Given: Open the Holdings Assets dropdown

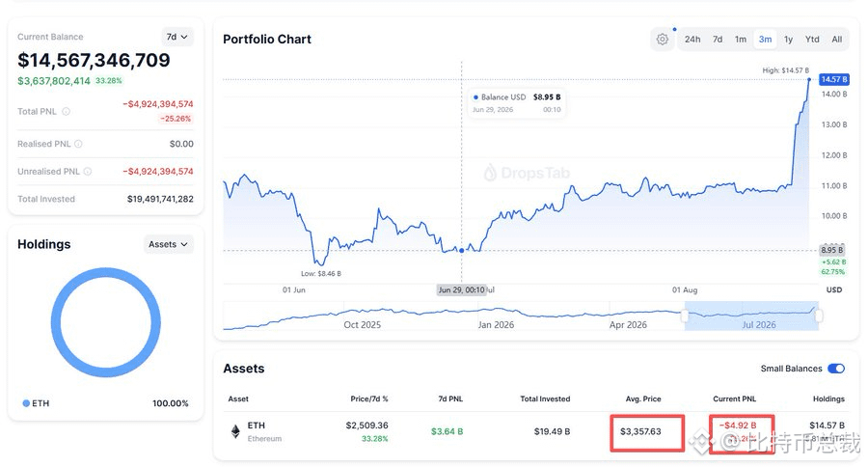Looking at the screenshot, I should [168, 244].
